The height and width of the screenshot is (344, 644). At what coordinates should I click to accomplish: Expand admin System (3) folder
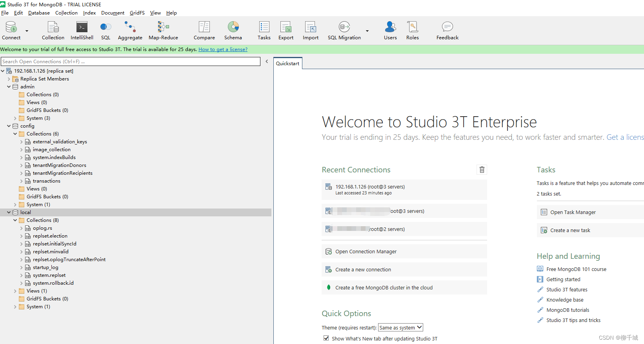[15, 118]
